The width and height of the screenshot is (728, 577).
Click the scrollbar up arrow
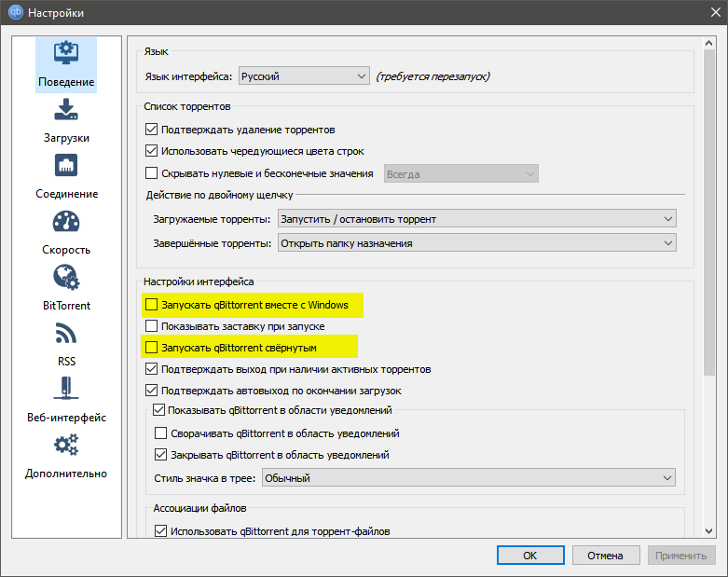point(708,43)
